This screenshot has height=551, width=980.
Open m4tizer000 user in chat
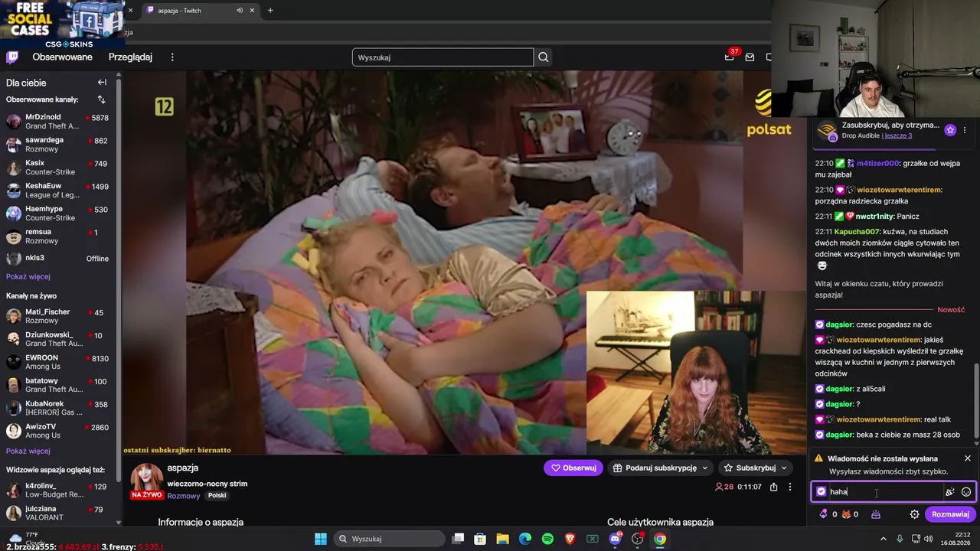[x=877, y=163]
